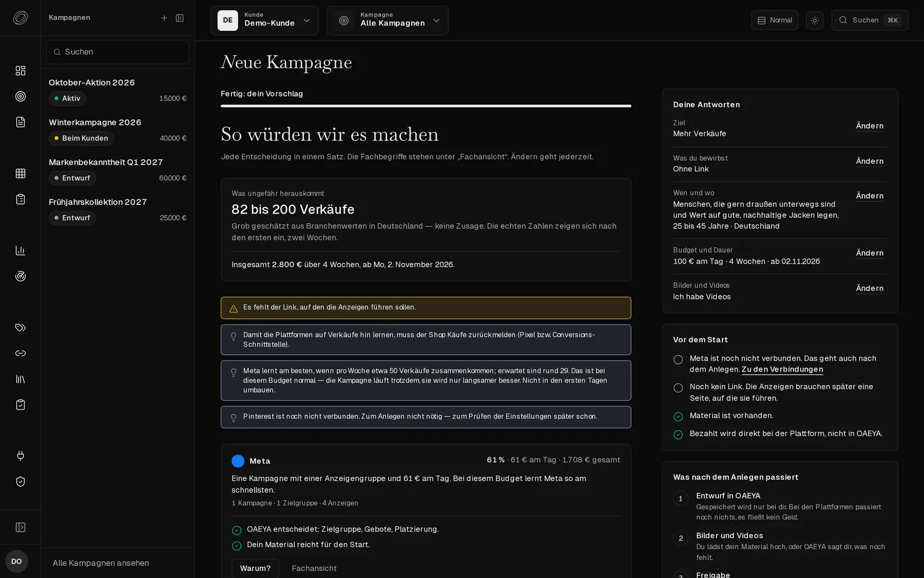Click the 82 bis 200 Verkäufe estimate
This screenshot has height=578, width=924.
click(293, 209)
